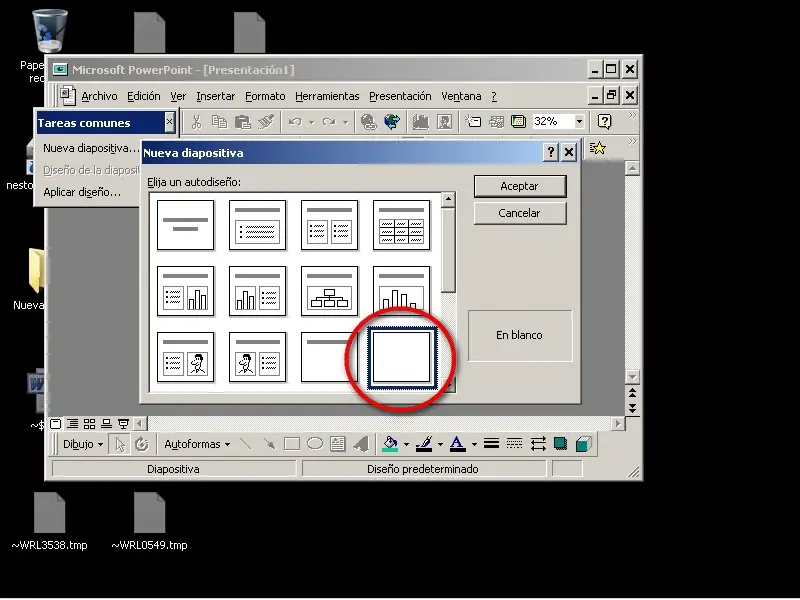800x600 pixels.
Task: Click the Line Style icon
Action: (491, 444)
